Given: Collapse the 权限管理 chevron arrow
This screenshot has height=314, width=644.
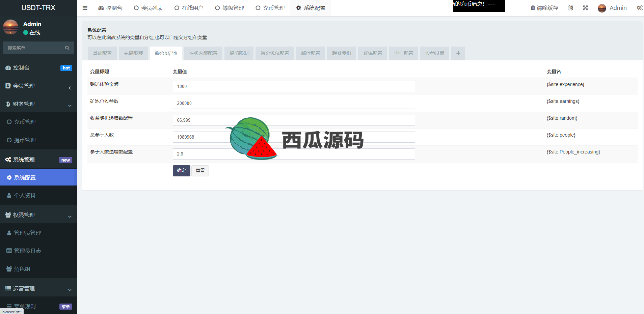Looking at the screenshot, I should point(70,217).
